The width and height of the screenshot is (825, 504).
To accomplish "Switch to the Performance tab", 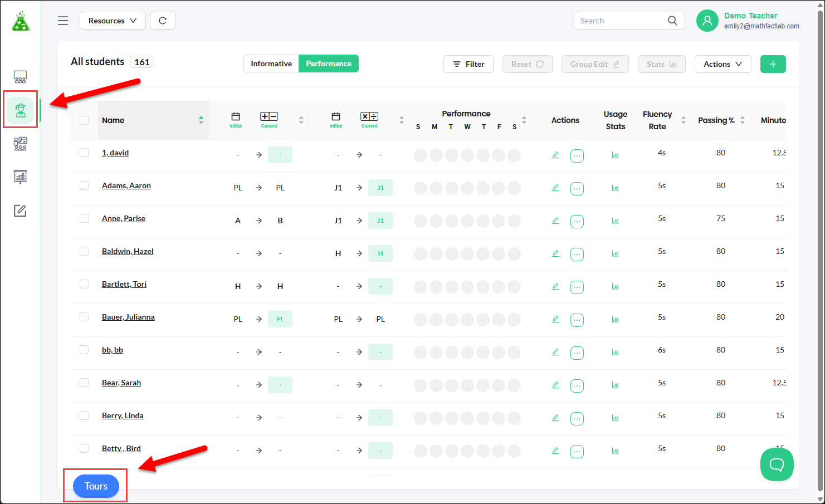I will pyautogui.click(x=329, y=63).
